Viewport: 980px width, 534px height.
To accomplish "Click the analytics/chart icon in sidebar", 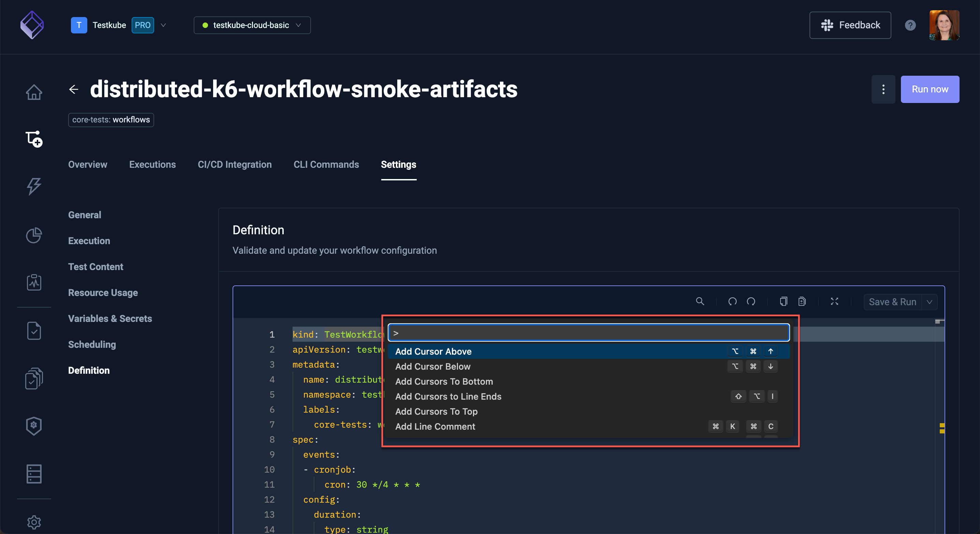I will (33, 235).
